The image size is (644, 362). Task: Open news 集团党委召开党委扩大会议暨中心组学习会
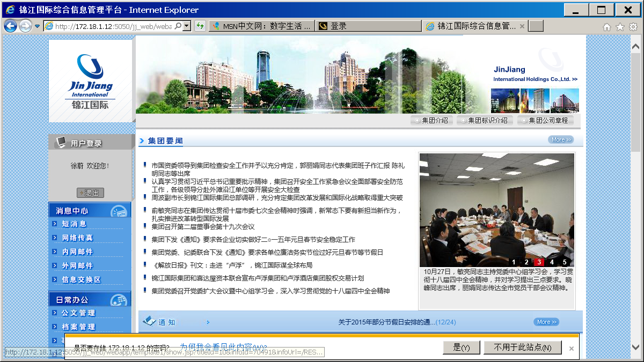coord(270,291)
